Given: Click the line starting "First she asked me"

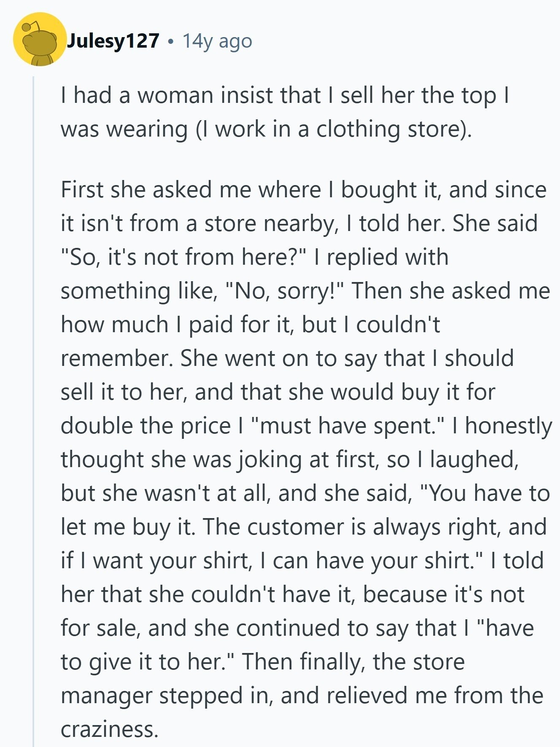Looking at the screenshot, I should point(304,190).
